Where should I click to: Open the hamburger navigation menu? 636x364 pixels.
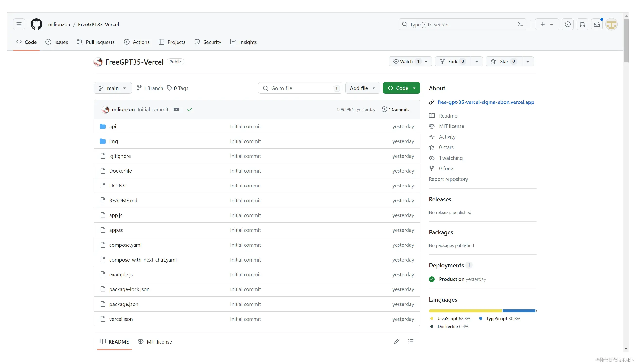(x=19, y=24)
